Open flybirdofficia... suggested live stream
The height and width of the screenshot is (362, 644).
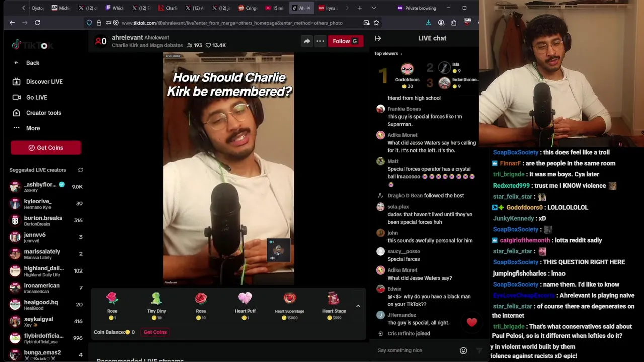coord(46,338)
